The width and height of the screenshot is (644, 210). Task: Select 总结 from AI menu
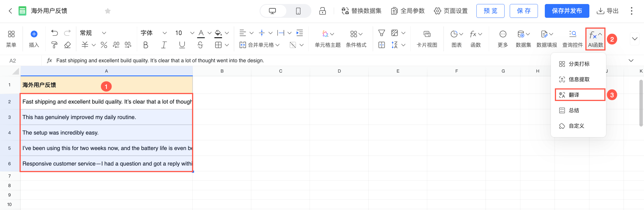pos(578,110)
